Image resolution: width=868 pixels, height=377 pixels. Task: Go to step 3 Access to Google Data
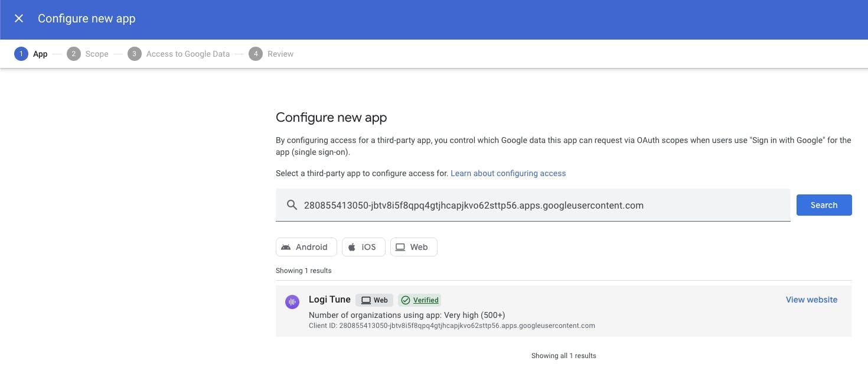pyautogui.click(x=178, y=54)
